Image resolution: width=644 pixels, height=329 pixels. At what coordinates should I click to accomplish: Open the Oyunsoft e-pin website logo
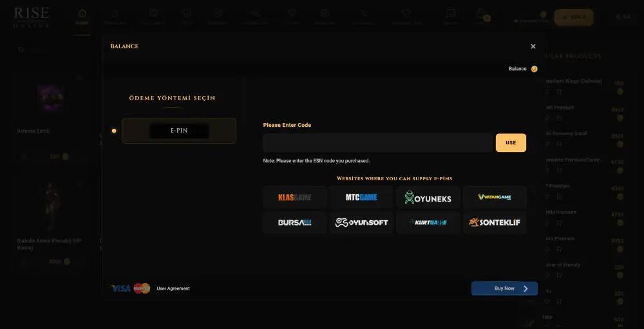[361, 223]
